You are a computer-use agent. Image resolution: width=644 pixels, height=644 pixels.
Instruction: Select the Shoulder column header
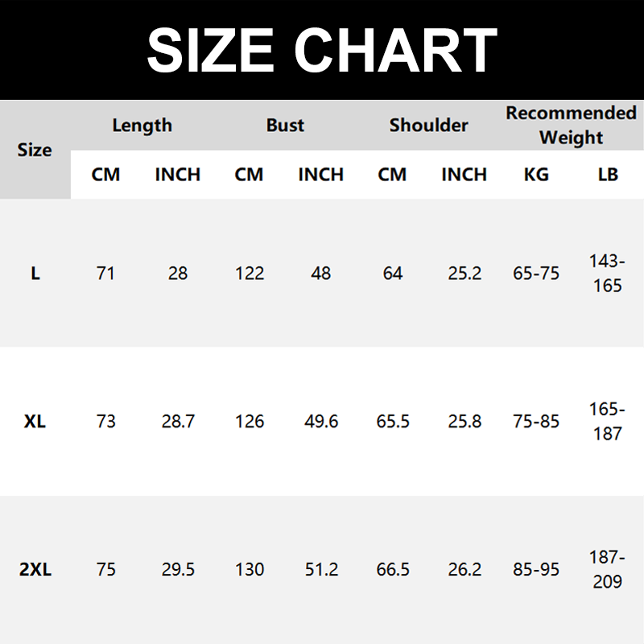tap(428, 126)
